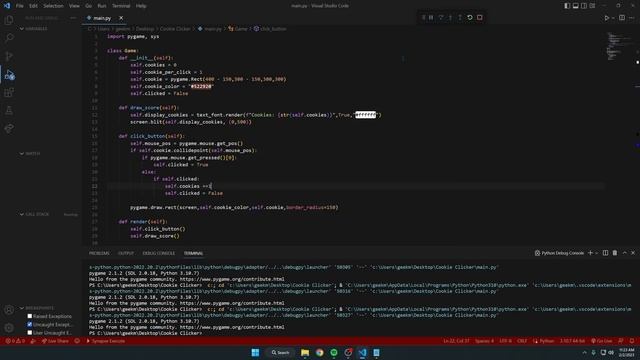640x360 pixels.
Task: Toggle the Raised Exceptions checkbox
Action: point(29,316)
